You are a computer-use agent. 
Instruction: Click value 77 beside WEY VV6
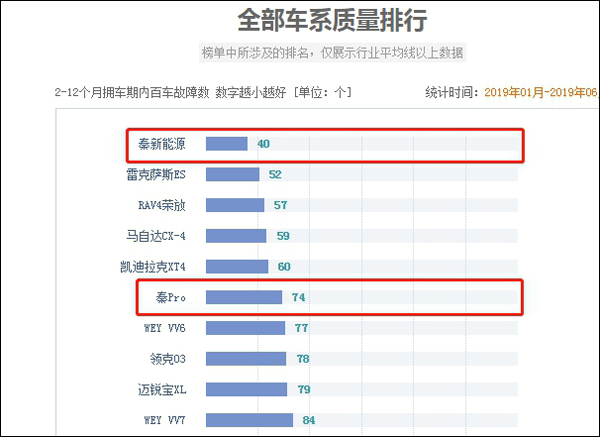pos(302,328)
